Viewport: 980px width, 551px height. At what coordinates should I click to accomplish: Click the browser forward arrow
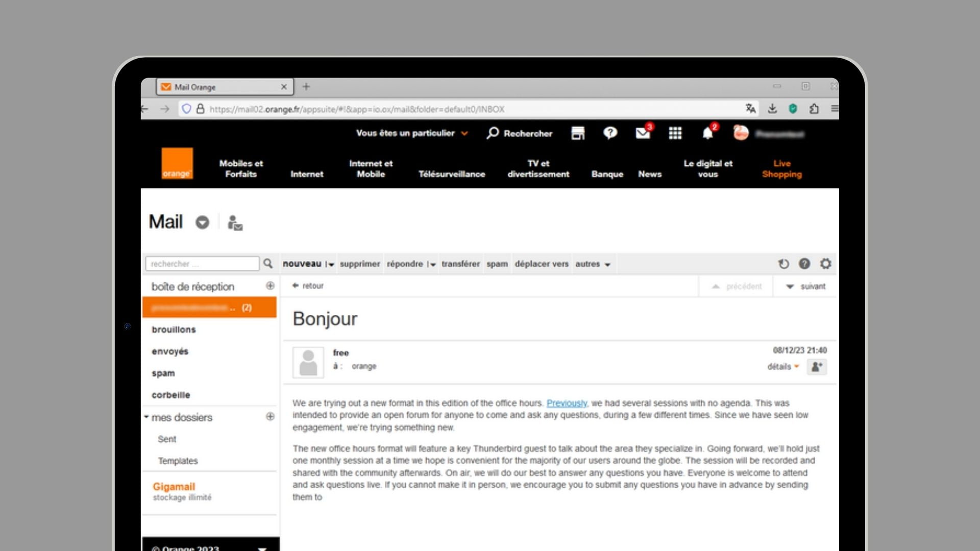point(164,109)
